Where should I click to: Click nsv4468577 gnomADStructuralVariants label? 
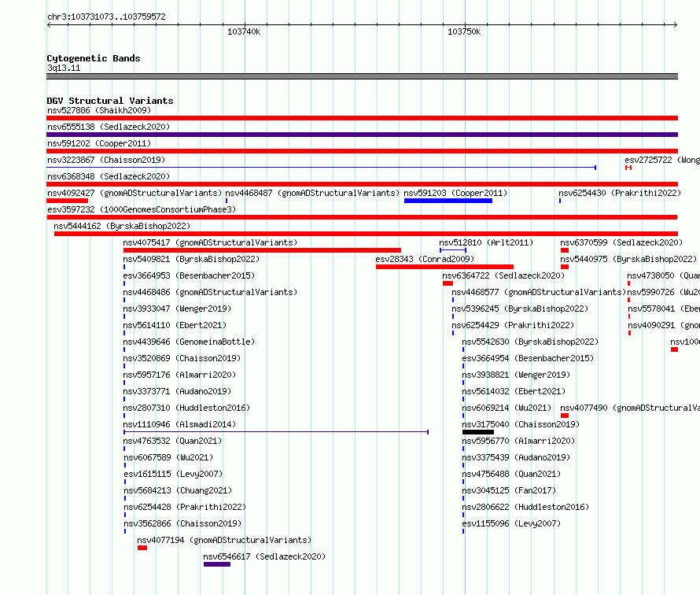click(539, 292)
